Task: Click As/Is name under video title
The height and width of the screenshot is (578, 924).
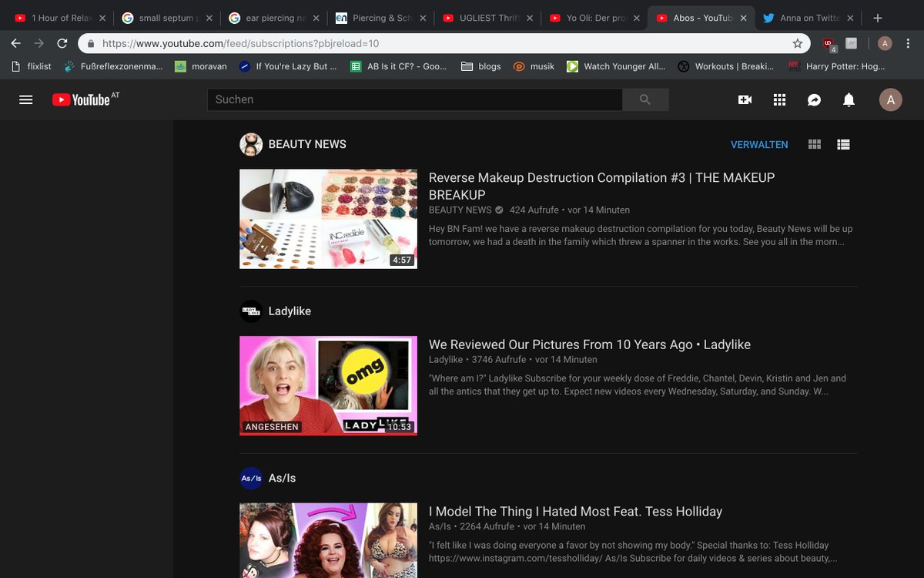Action: [x=440, y=526]
